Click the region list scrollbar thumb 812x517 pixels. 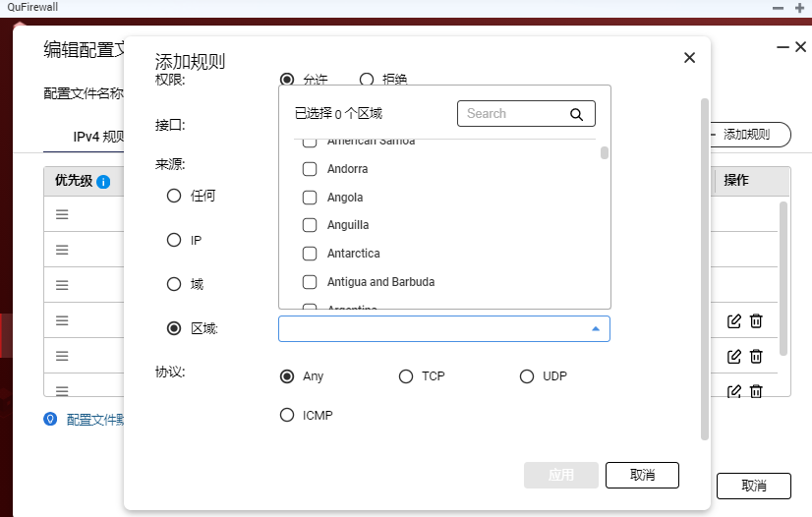coord(605,152)
